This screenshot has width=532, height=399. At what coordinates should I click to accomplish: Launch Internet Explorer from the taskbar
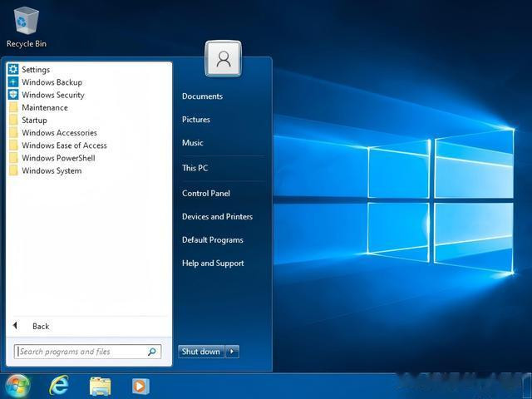tap(59, 386)
